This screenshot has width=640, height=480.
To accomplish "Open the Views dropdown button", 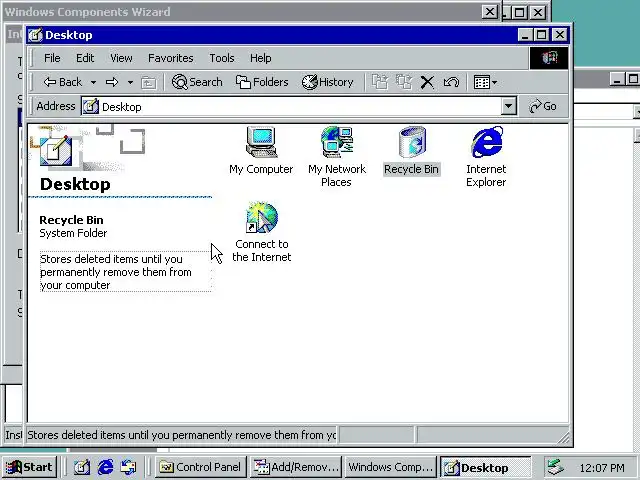I will pyautogui.click(x=485, y=82).
